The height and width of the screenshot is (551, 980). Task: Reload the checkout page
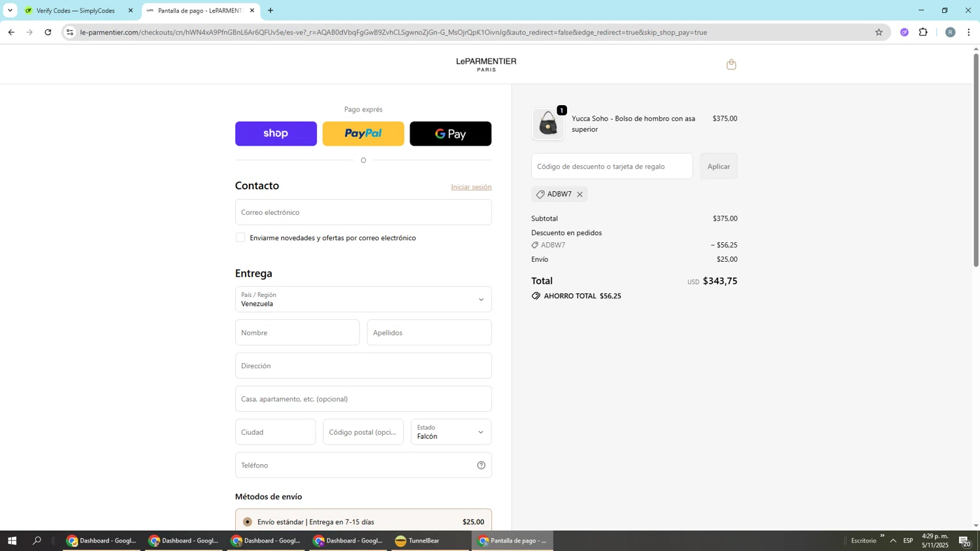(48, 32)
